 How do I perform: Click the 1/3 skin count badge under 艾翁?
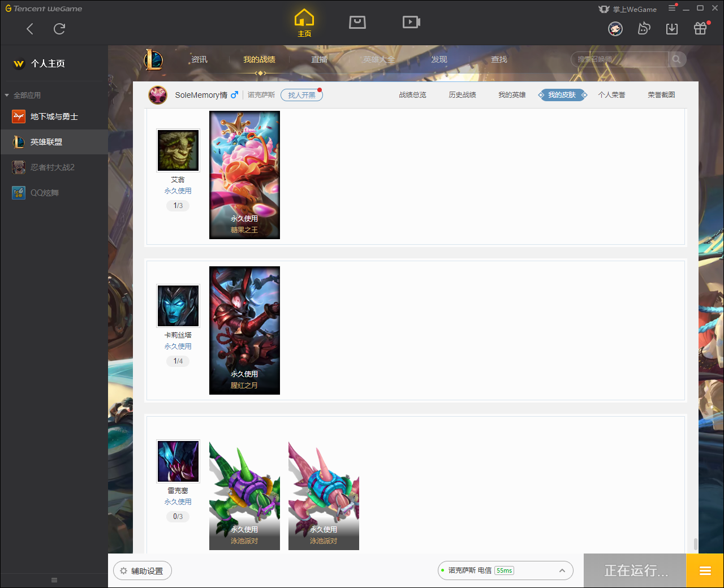pyautogui.click(x=178, y=206)
